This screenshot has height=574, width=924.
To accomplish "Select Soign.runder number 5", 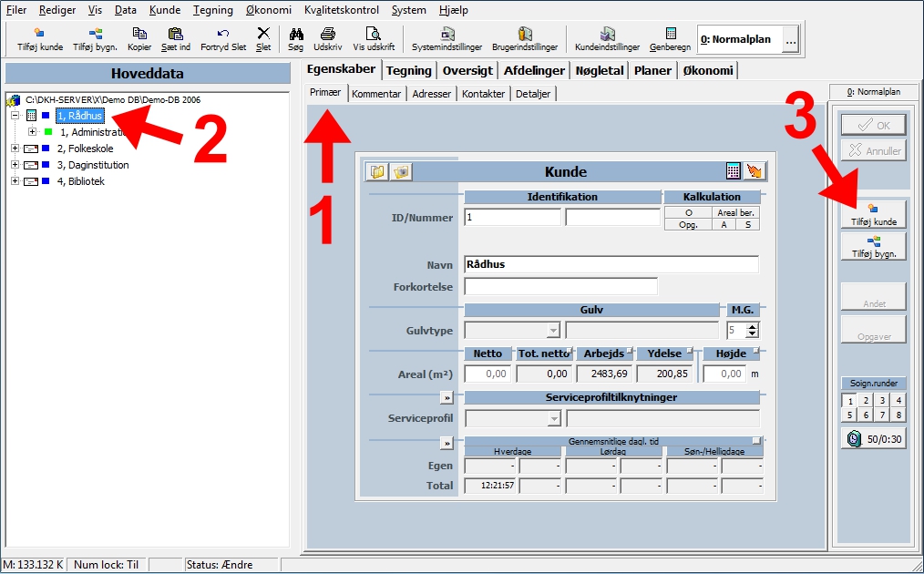I will (x=850, y=415).
